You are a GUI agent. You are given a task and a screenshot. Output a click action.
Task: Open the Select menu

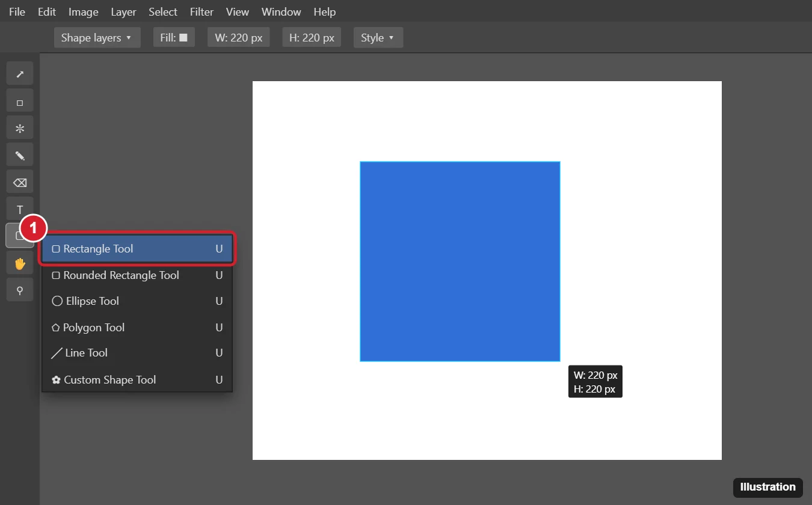point(163,12)
